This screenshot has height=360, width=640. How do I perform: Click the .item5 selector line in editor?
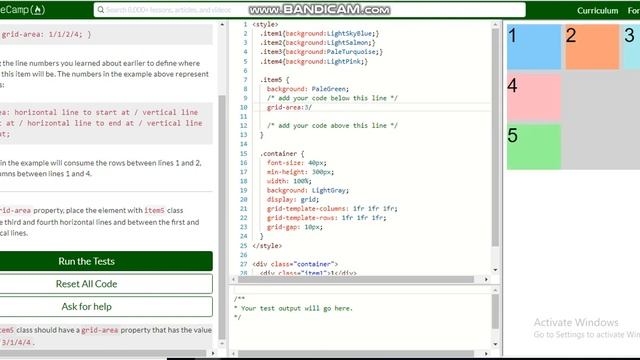tap(275, 80)
